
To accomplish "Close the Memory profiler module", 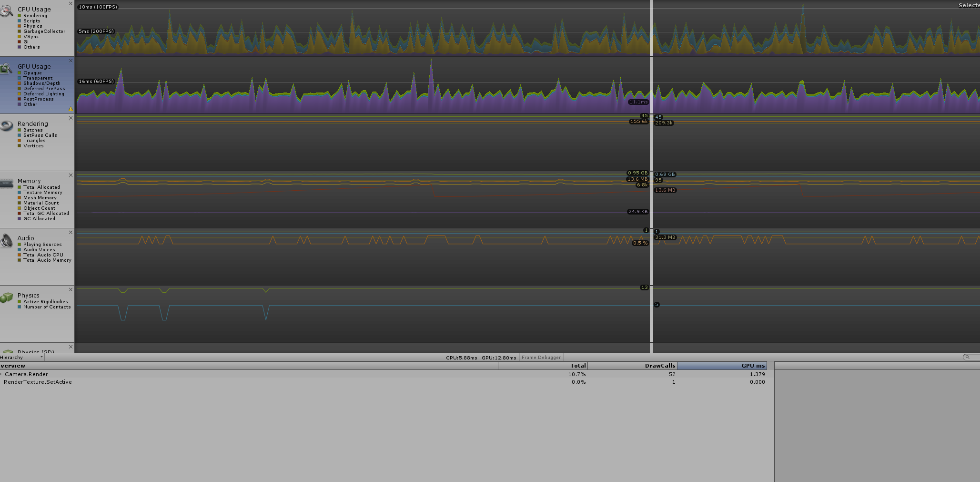I will pyautogui.click(x=71, y=175).
